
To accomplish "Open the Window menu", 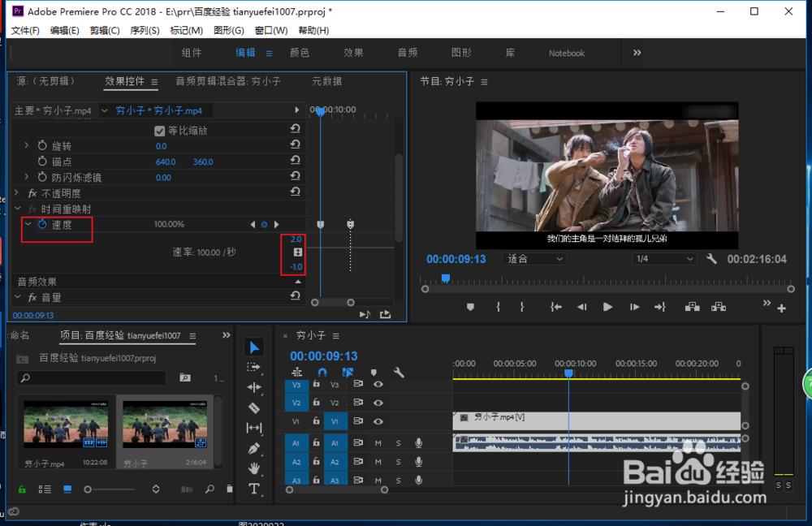I will tap(271, 31).
